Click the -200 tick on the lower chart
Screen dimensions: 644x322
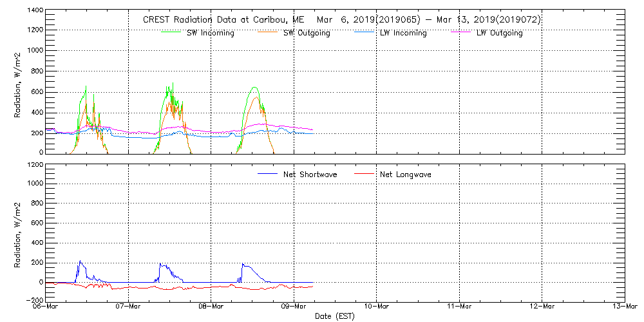click(x=33, y=301)
